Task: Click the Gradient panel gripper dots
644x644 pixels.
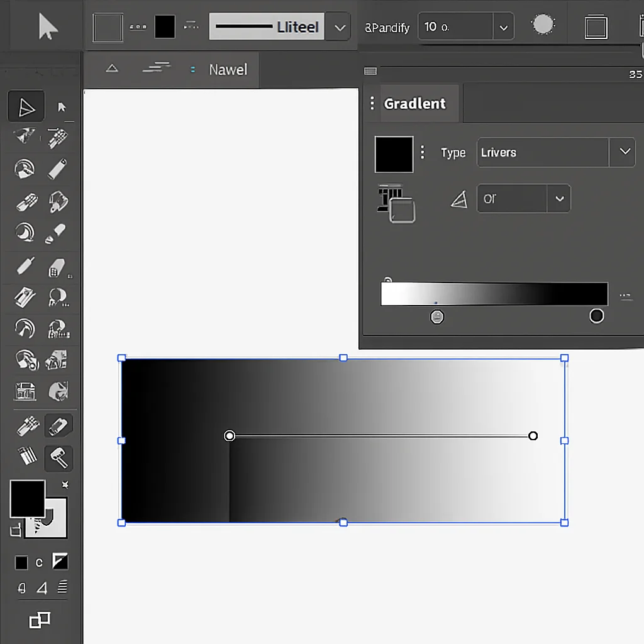Action: click(x=372, y=103)
